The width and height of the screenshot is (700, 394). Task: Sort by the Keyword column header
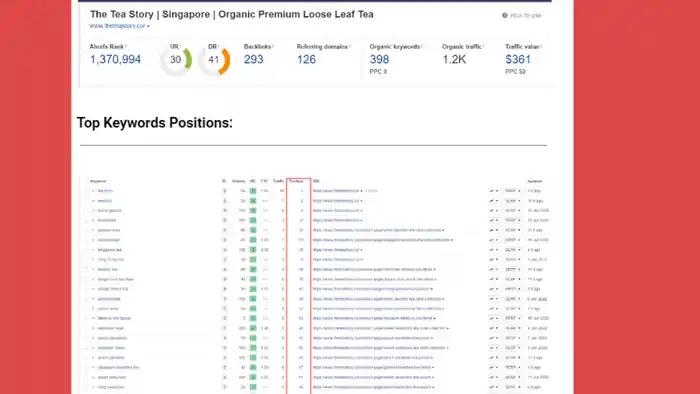click(x=98, y=181)
